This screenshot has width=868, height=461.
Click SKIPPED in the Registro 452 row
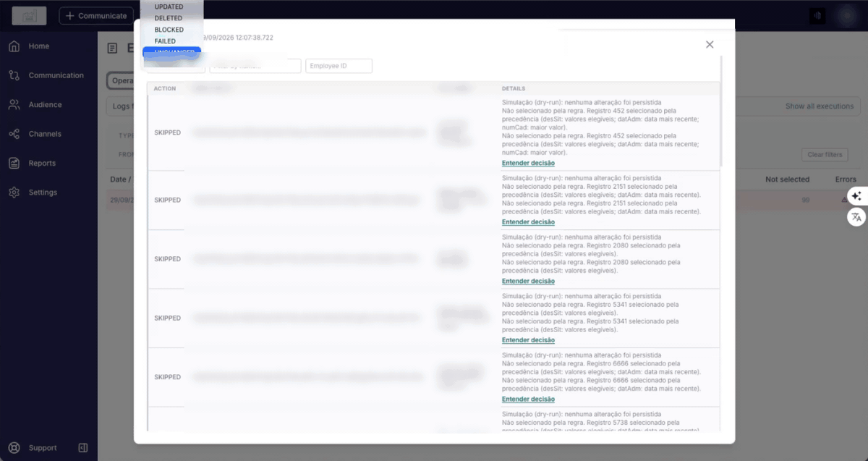click(x=168, y=133)
